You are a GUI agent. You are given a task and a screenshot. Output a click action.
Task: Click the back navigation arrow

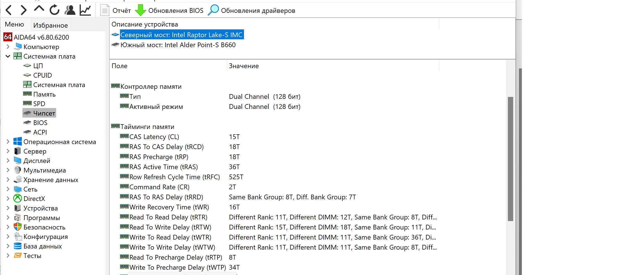coord(9,10)
